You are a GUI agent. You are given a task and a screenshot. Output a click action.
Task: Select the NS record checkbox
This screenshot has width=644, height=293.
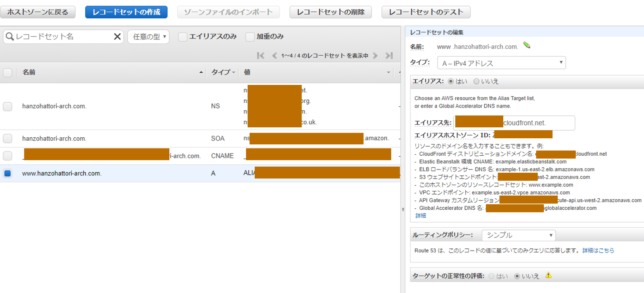coord(7,106)
